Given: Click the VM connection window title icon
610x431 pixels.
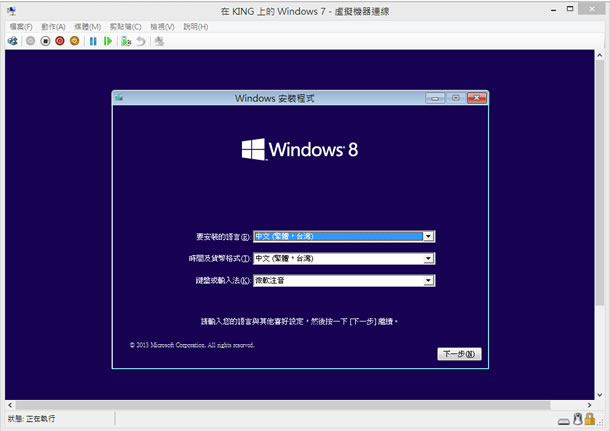Looking at the screenshot, I should click(x=12, y=11).
